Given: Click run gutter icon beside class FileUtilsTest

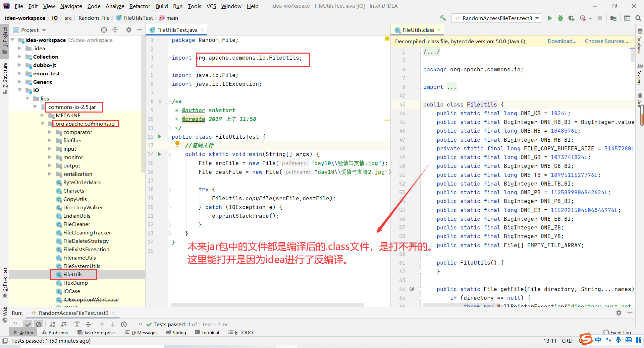Looking at the screenshot, I should (160, 137).
